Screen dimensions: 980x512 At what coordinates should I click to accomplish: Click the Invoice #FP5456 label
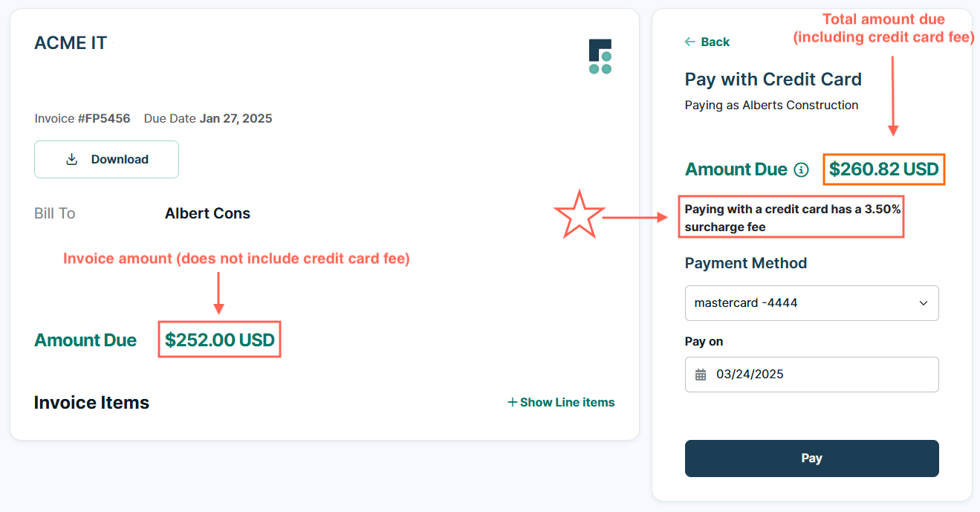(82, 118)
